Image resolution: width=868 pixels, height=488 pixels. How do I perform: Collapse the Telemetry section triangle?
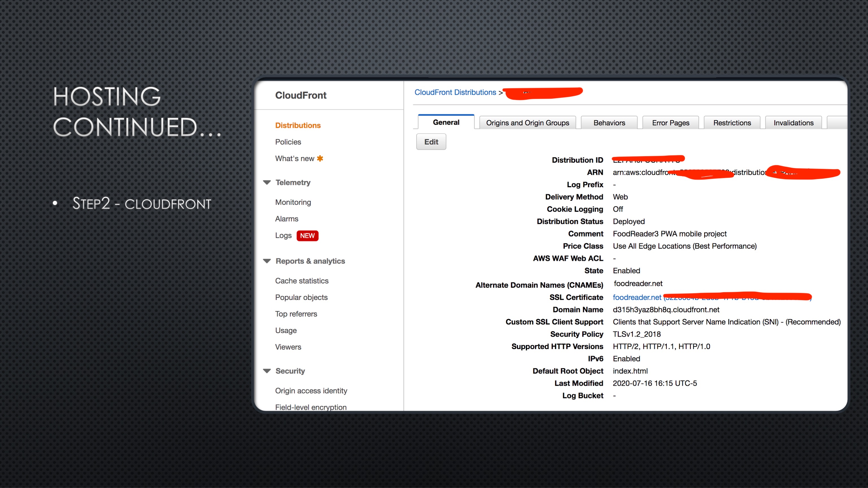267,182
